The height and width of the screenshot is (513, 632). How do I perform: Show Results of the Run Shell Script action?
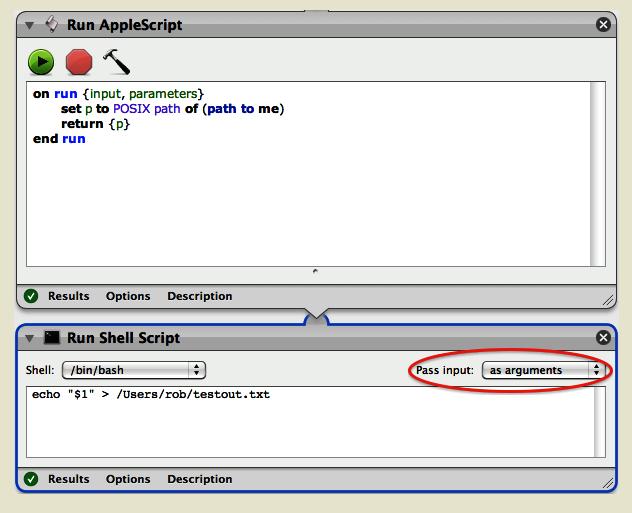[69, 479]
